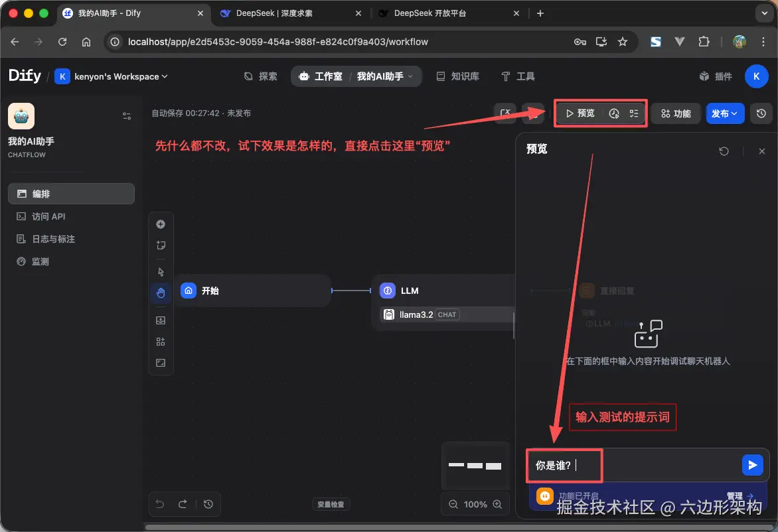Click the variable inspector icon next to 预览
The width and height of the screenshot is (778, 532).
(x=633, y=113)
